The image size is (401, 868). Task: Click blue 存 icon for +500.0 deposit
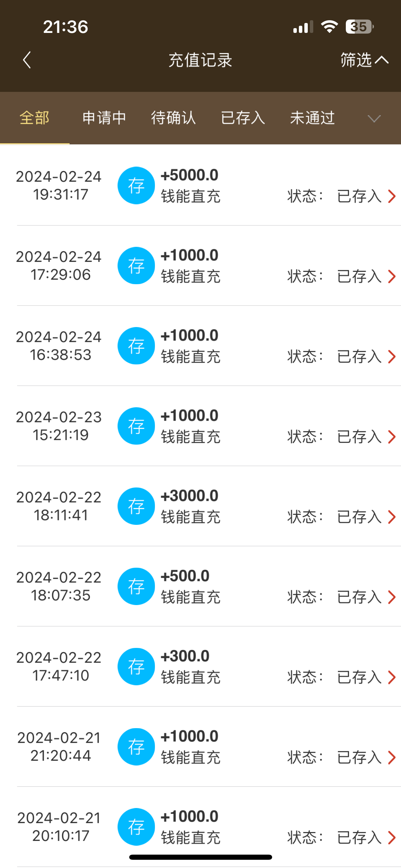[x=136, y=587]
